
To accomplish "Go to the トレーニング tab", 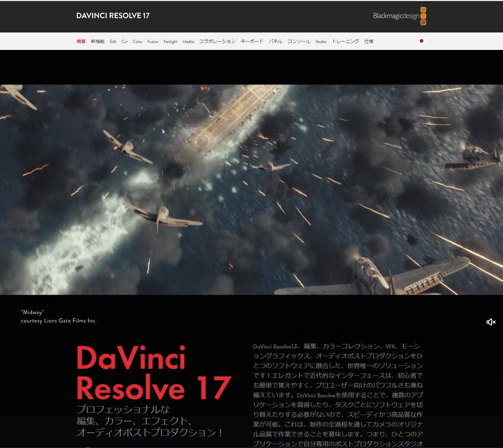I will (345, 41).
